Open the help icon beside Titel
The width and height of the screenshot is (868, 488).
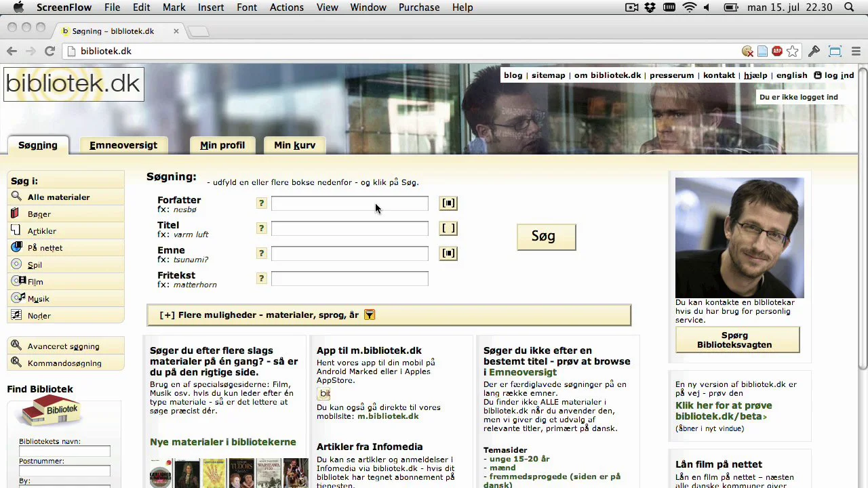261,228
